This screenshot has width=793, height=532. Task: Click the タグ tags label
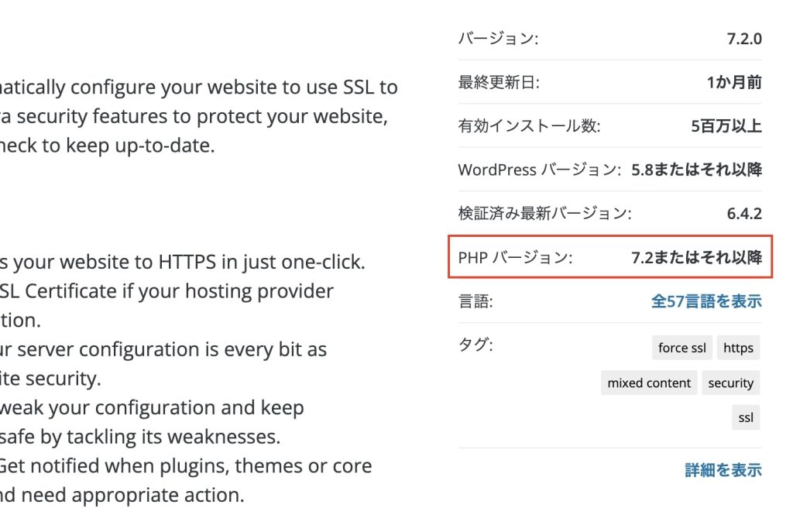click(x=475, y=345)
